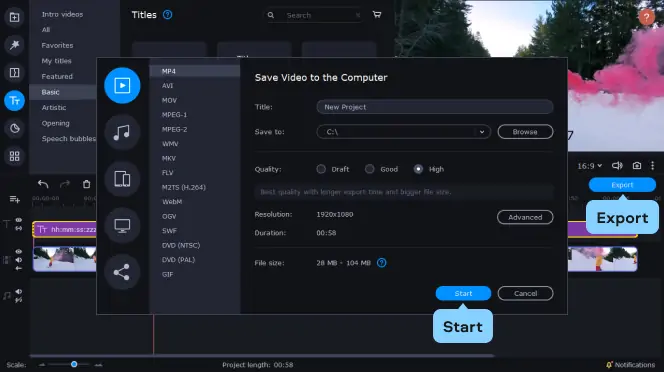
Task: Mute the video track audio
Action: coord(19,260)
